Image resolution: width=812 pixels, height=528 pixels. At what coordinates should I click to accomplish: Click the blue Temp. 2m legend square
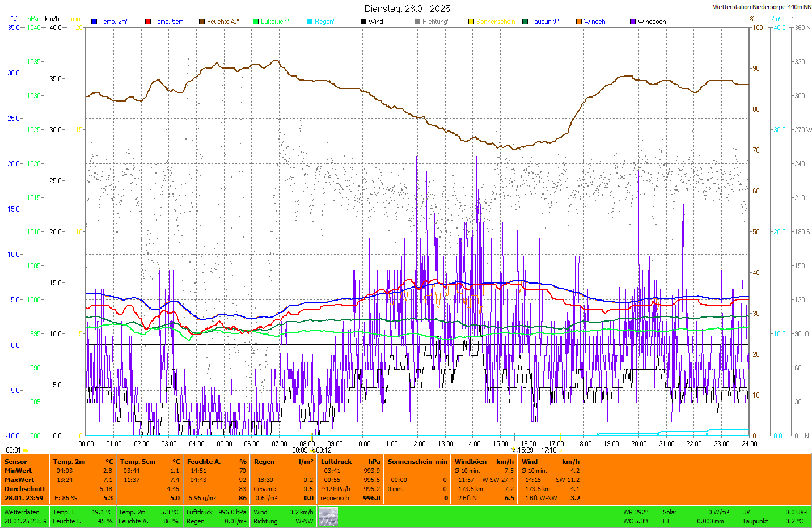94,22
